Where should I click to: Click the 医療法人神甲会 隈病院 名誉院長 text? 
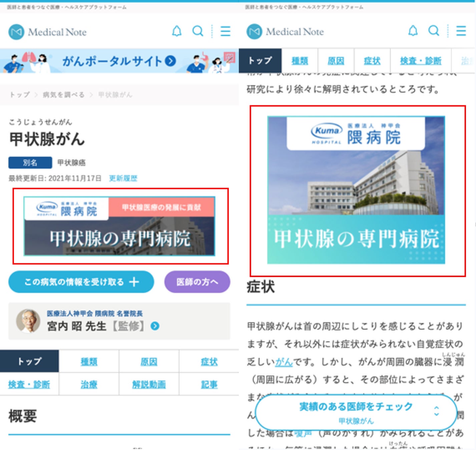point(95,314)
